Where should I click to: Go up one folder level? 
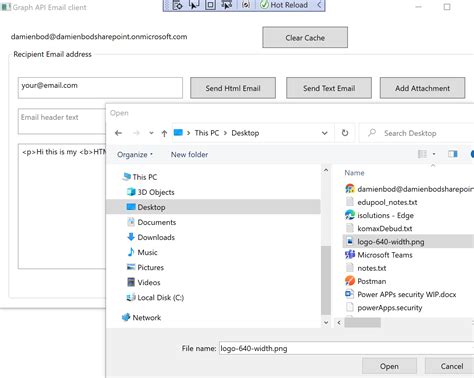(x=164, y=133)
